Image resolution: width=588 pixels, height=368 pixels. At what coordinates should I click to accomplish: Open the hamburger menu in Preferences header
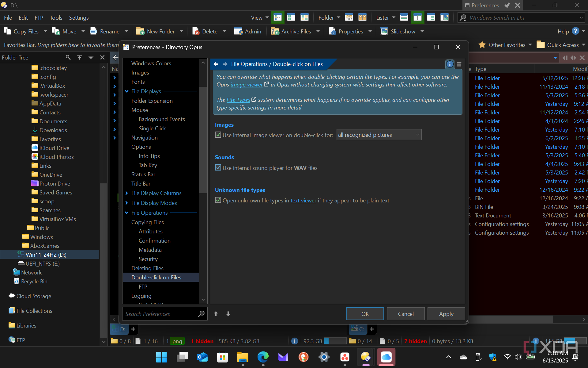coord(459,64)
